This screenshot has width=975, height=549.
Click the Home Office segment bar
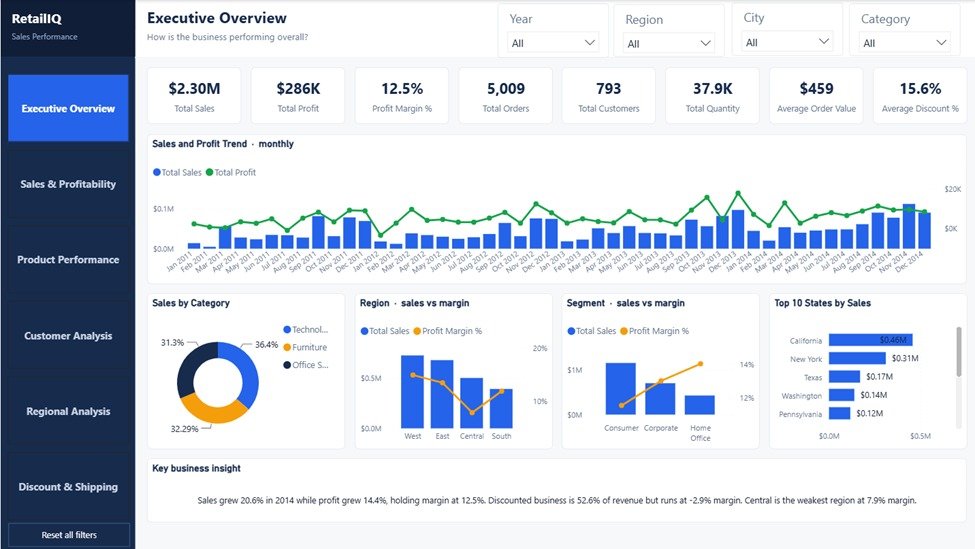coord(700,405)
